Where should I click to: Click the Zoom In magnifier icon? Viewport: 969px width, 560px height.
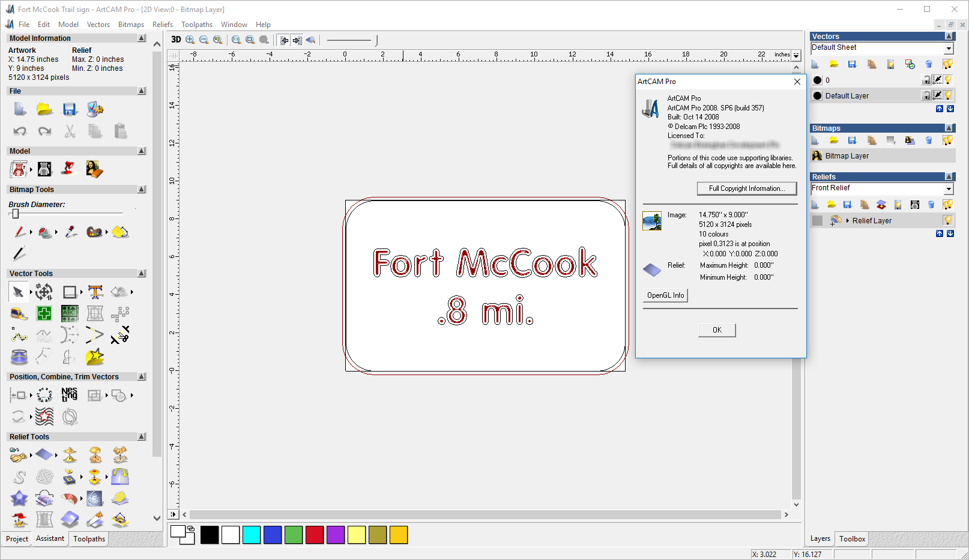click(x=190, y=40)
